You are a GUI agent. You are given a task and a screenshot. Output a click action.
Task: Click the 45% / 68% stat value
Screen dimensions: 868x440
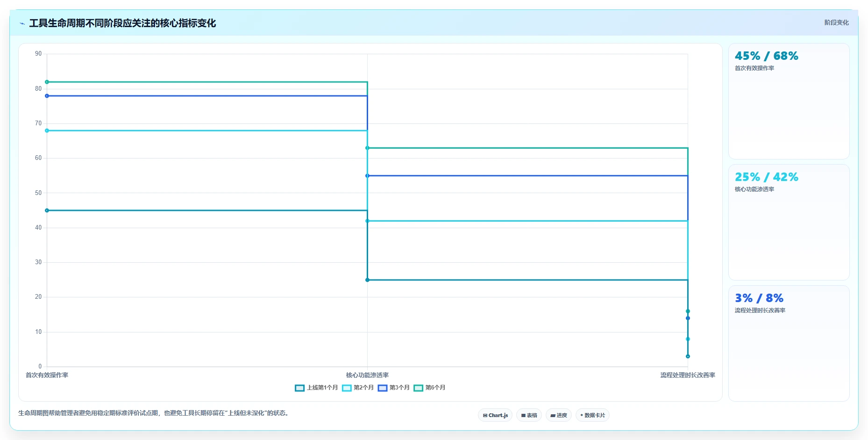766,56
